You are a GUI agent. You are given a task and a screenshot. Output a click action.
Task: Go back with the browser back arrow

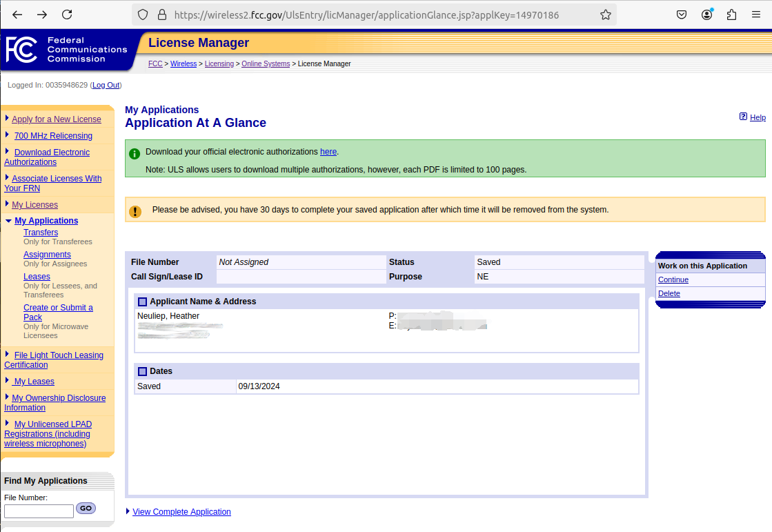[17, 14]
